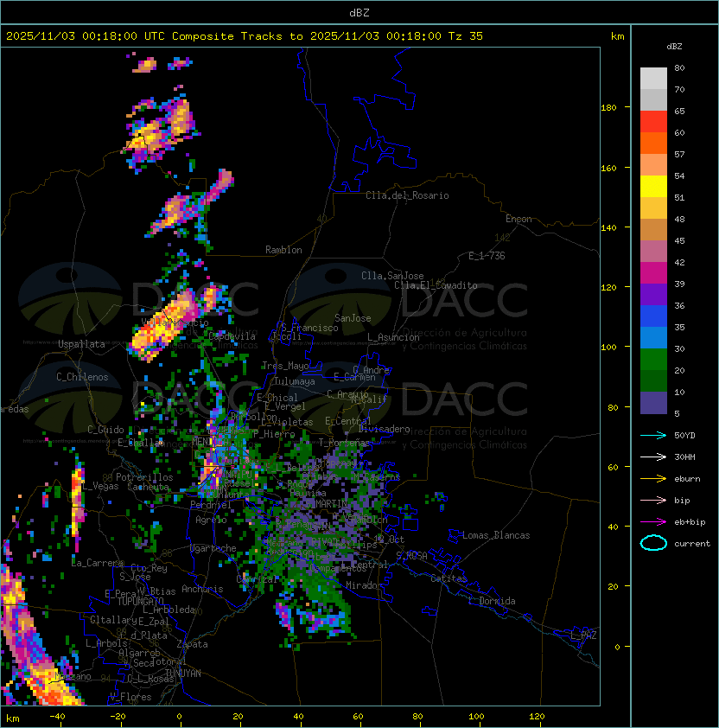Click the 'Cacheuta' map label
The width and height of the screenshot is (719, 728).
(148, 487)
